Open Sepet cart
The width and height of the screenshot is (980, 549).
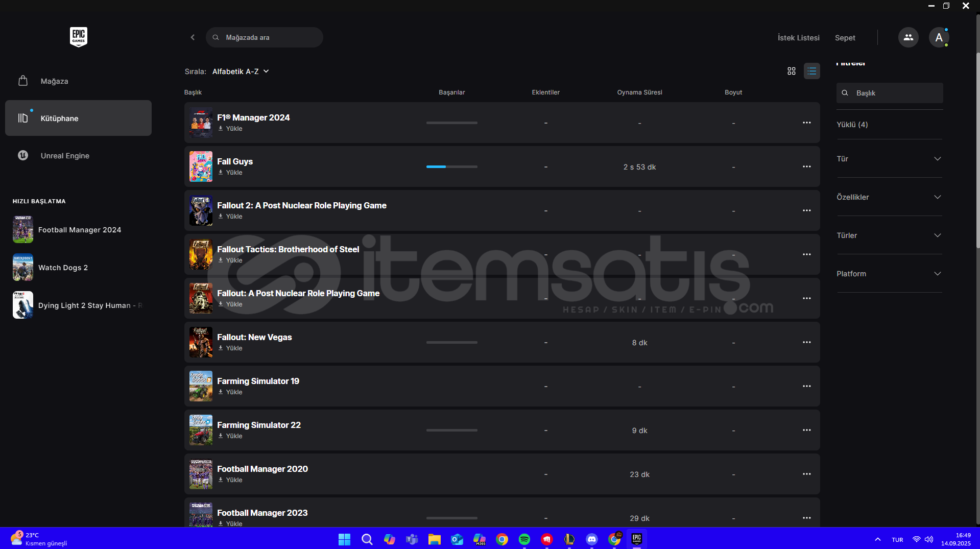[845, 38]
